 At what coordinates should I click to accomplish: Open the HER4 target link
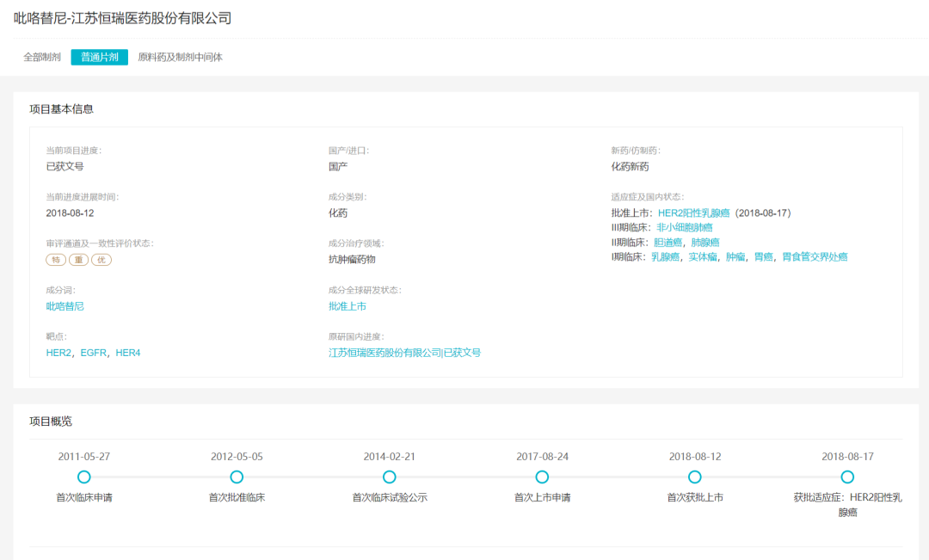click(128, 353)
